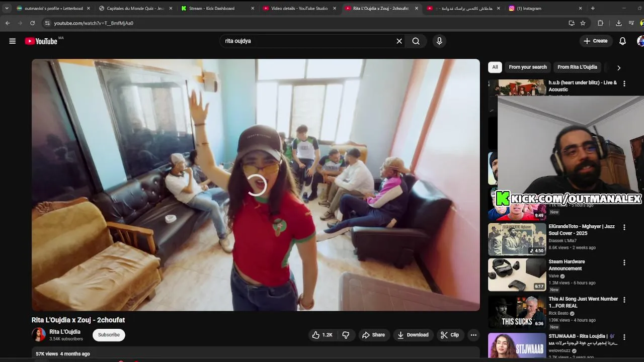Open options for h.u.b video

[x=624, y=83]
